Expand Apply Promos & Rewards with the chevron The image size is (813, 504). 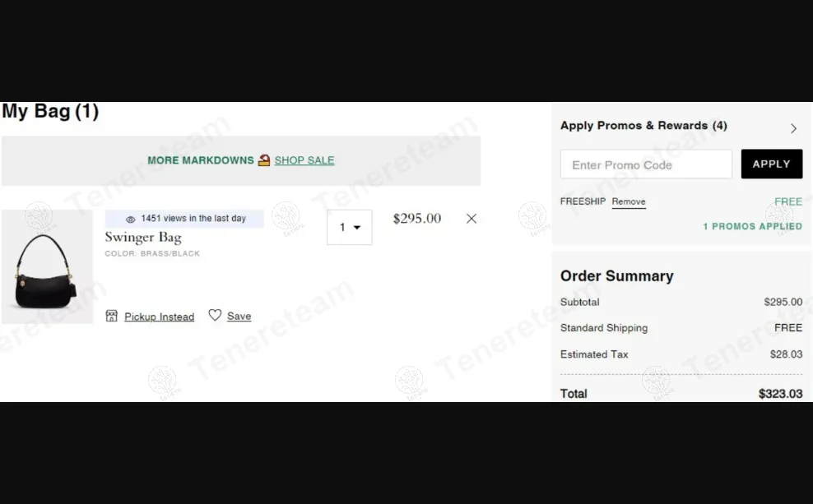click(x=793, y=128)
